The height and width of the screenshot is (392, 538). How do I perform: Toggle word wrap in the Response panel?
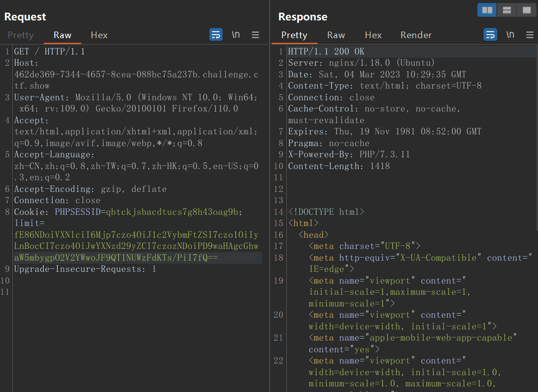coord(490,35)
